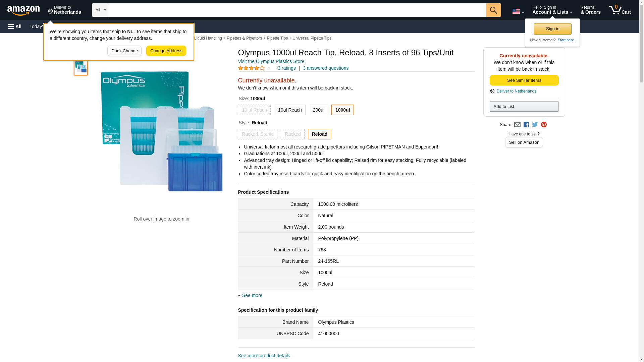The width and height of the screenshot is (644, 362).
Task: Click the Amazon logo
Action: [23, 10]
